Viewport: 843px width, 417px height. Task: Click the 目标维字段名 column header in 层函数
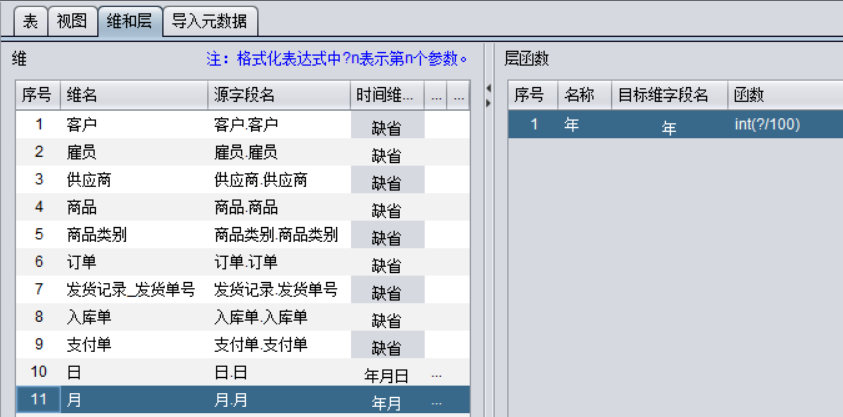click(668, 95)
